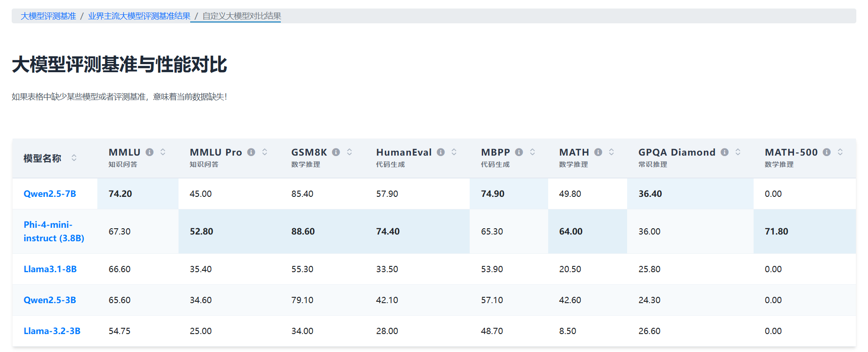Image resolution: width=868 pixels, height=352 pixels.
Task: Sort table by 模型名称 column
Action: [x=74, y=158]
